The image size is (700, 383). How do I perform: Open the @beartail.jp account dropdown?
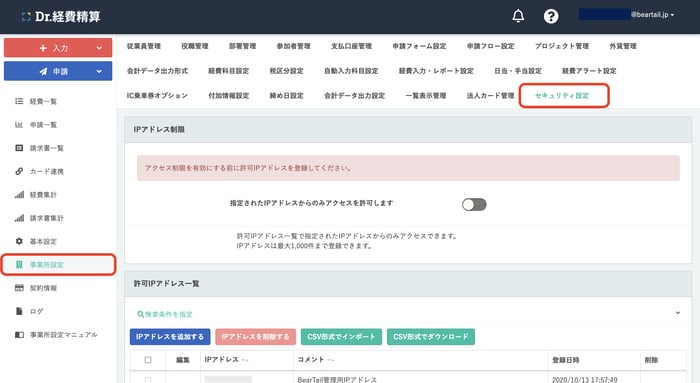[x=627, y=15]
